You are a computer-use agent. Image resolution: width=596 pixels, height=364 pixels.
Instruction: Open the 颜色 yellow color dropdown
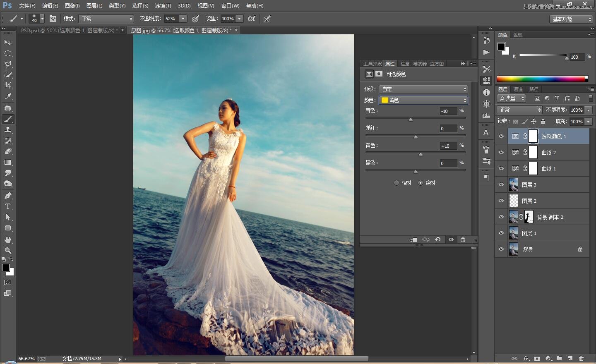[x=423, y=100]
